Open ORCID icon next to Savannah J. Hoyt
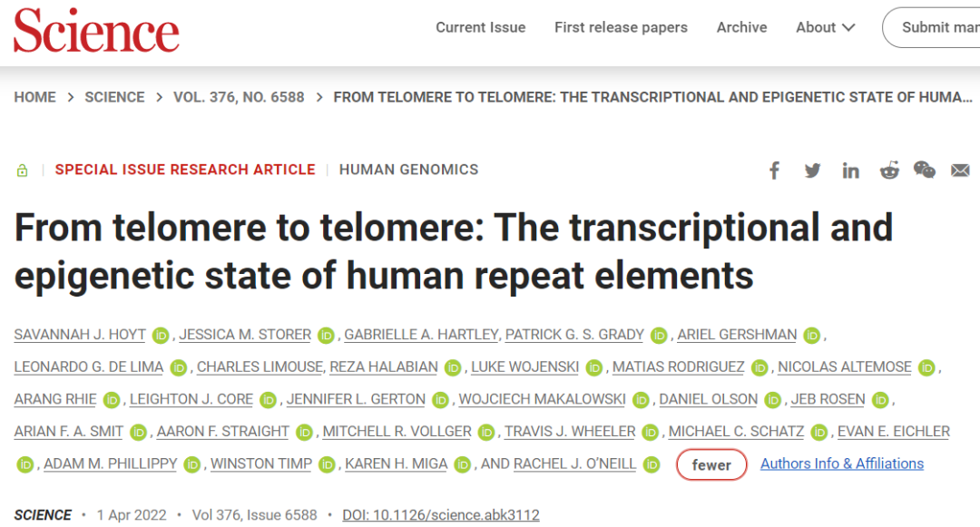This screenshot has height=527, width=980. [161, 336]
